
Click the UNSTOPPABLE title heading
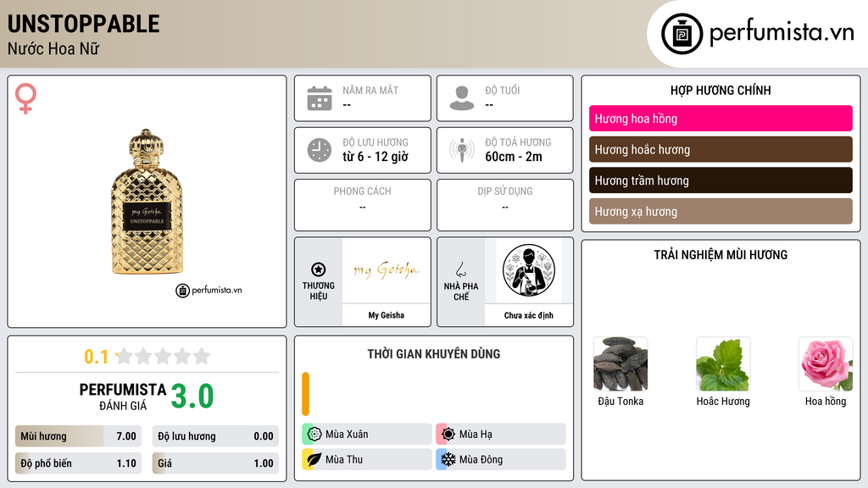(84, 25)
